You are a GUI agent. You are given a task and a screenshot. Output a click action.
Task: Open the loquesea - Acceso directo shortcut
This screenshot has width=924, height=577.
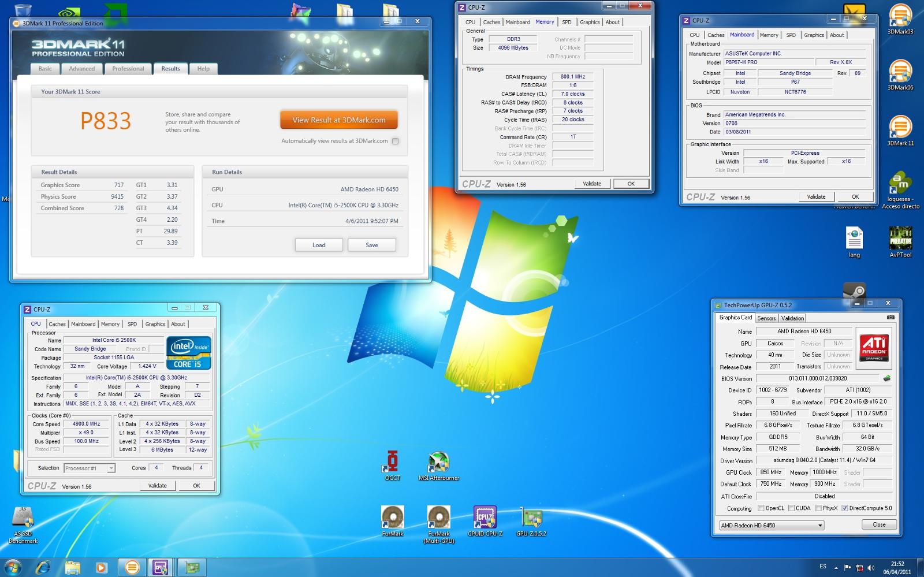point(900,190)
